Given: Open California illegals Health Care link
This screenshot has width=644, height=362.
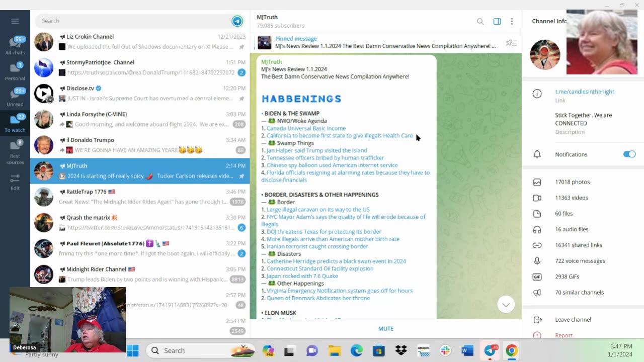Looking at the screenshot, I should coord(340,136).
